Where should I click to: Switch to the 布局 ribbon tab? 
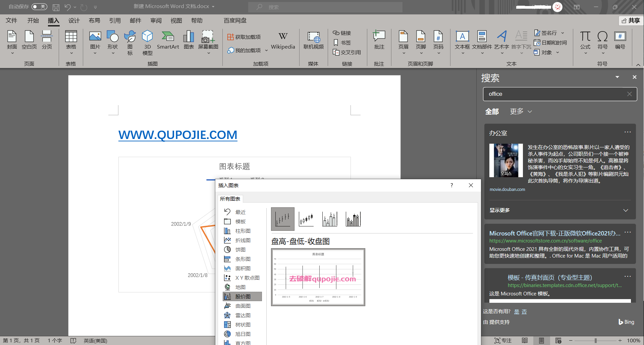(x=94, y=21)
